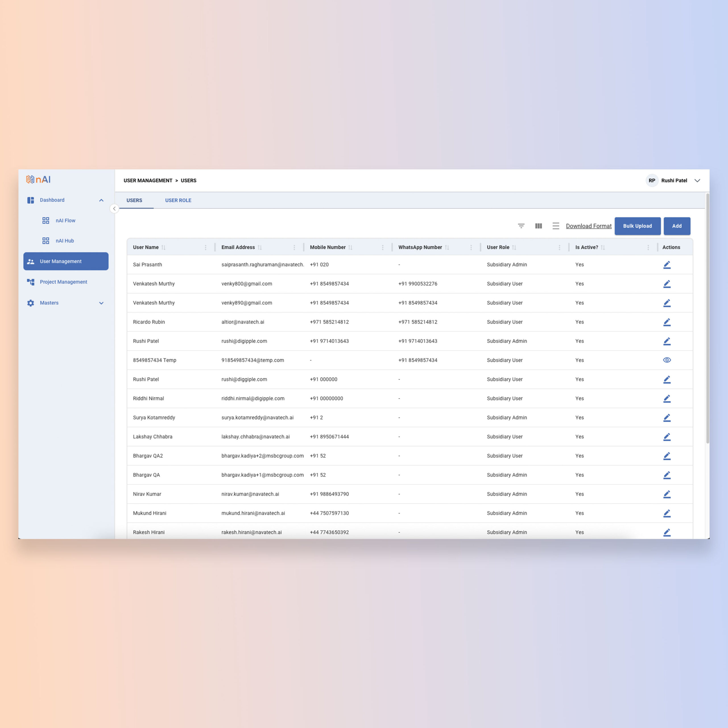Click edit pencil for Ricardo Rubin
Image resolution: width=728 pixels, height=728 pixels.
(x=667, y=322)
